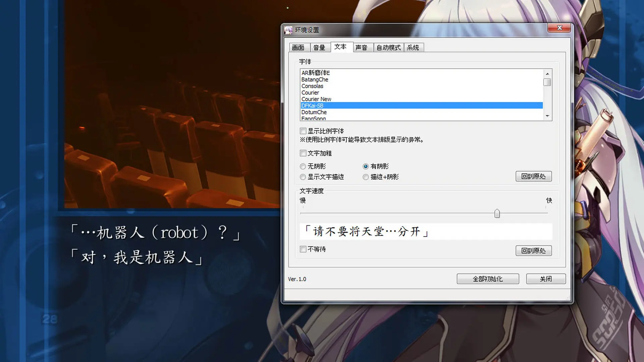The width and height of the screenshot is (644, 362).
Task: Enable the 显示比例字体 checkbox
Action: (303, 131)
